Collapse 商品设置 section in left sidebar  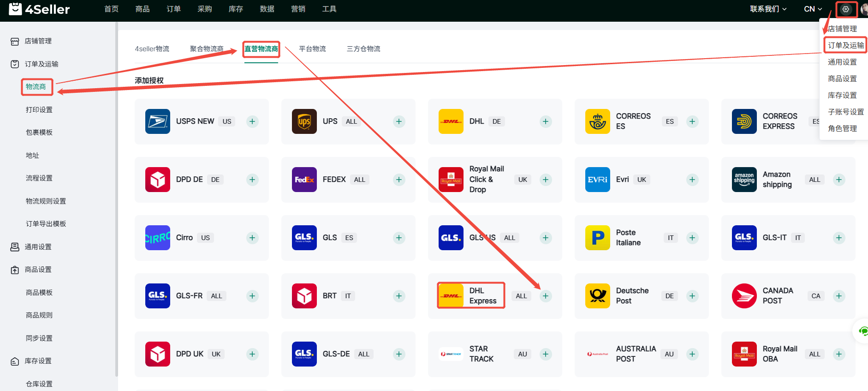38,270
